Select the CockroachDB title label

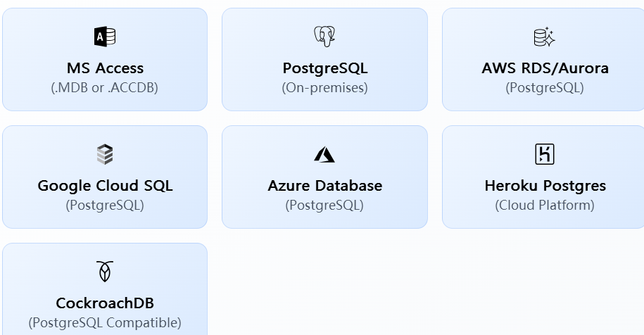(105, 303)
